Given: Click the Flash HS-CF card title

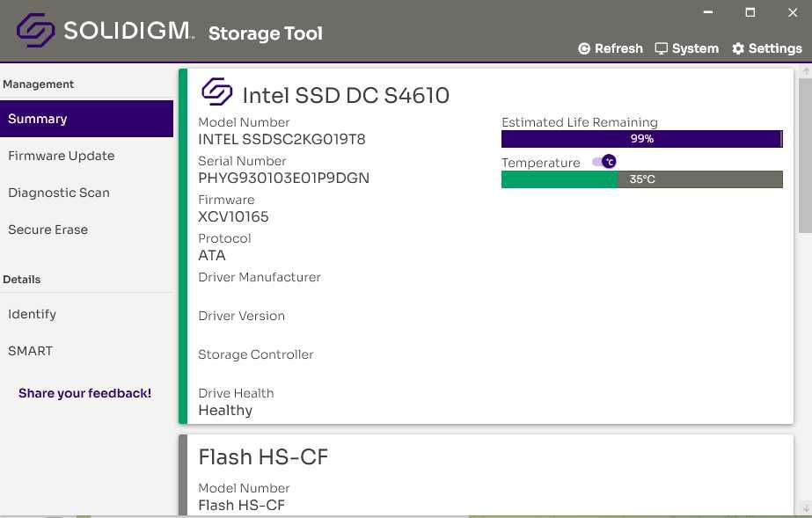Looking at the screenshot, I should click(263, 457).
